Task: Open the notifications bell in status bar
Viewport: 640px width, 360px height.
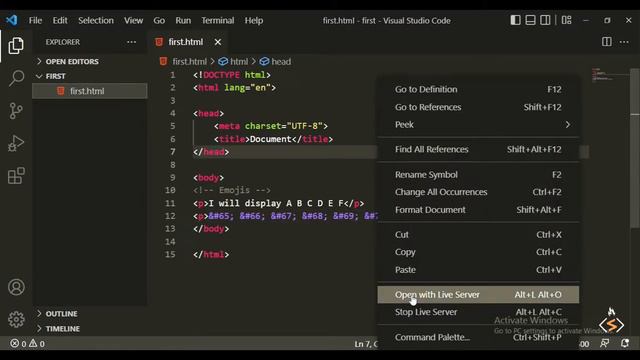Action: 625,343
